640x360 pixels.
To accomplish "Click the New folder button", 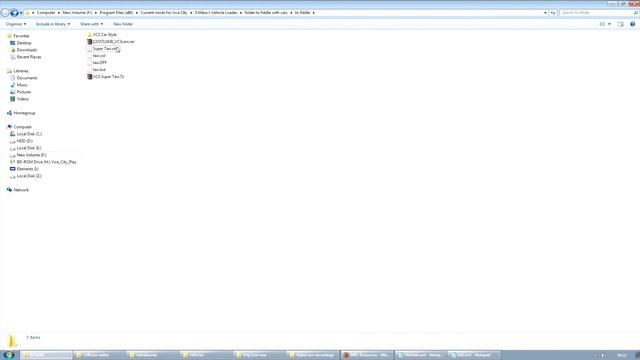I will [123, 24].
